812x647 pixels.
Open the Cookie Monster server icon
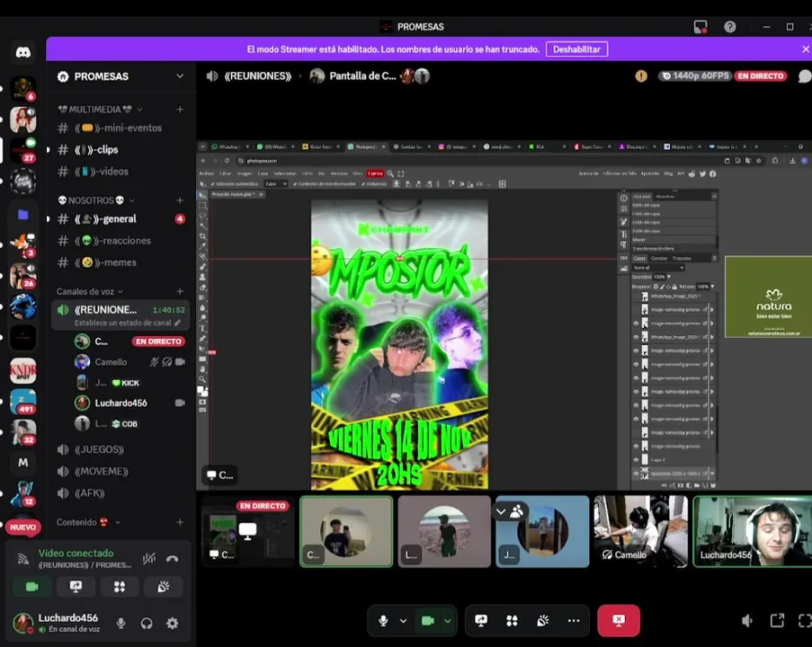click(x=22, y=306)
